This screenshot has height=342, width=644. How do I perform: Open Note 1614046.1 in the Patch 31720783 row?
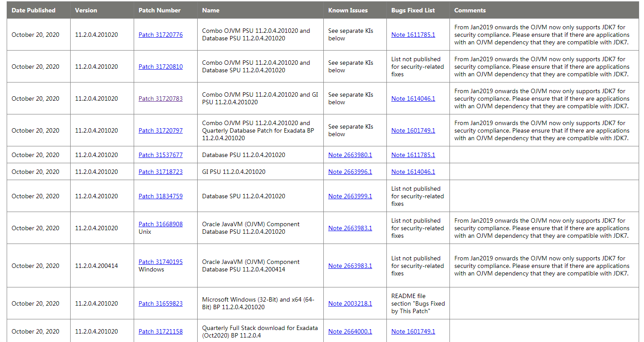point(413,98)
